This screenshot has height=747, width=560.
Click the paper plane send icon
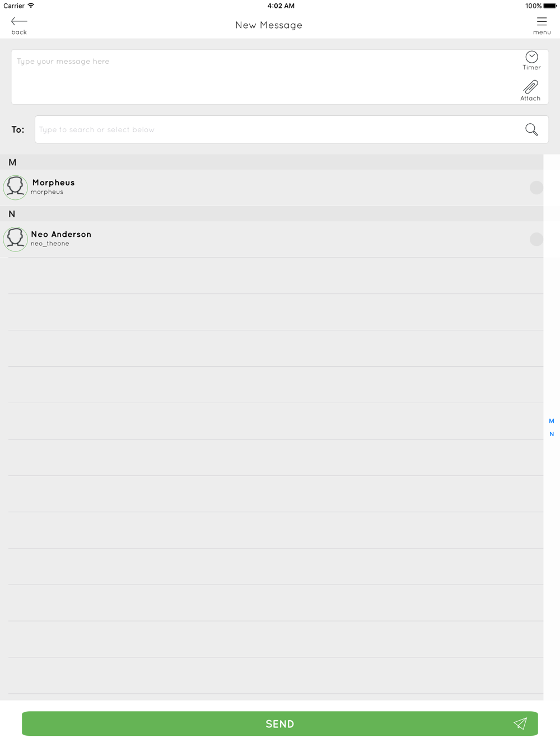pyautogui.click(x=520, y=723)
